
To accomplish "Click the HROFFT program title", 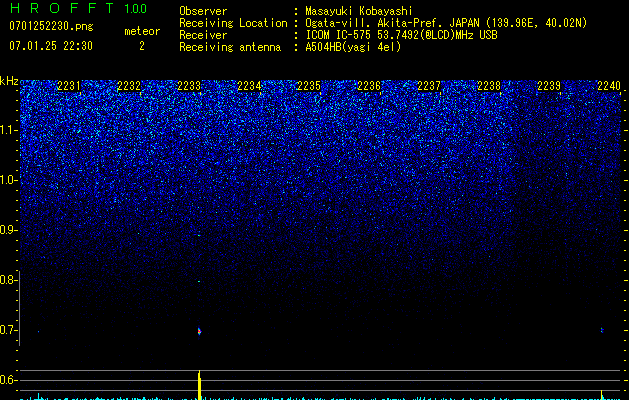I will [62, 8].
